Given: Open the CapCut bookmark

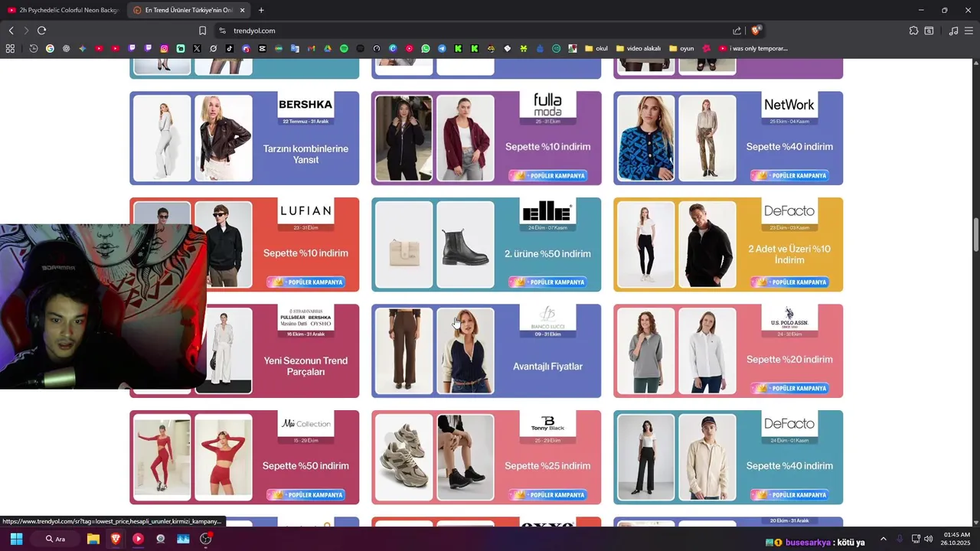Looking at the screenshot, I should pyautogui.click(x=262, y=48).
